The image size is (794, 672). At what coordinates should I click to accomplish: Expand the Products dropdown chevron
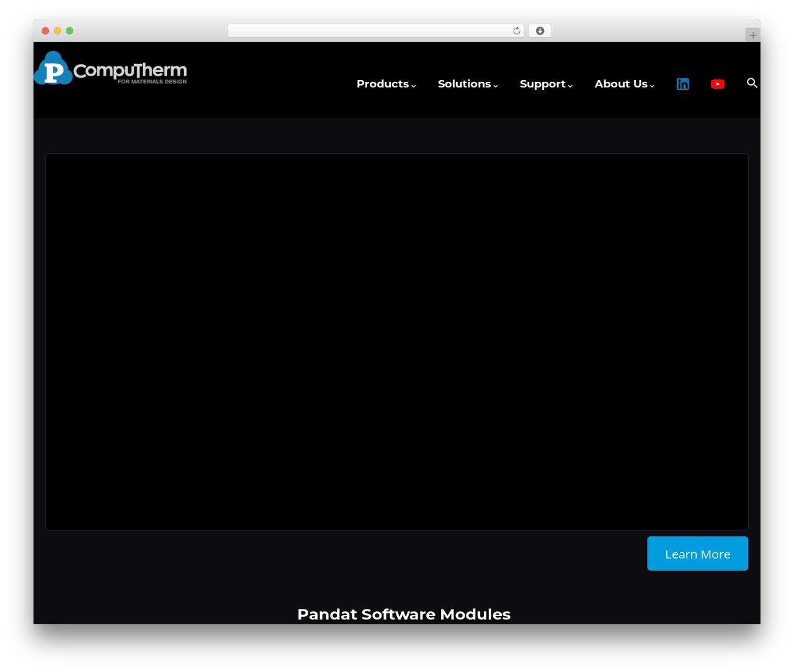click(x=414, y=86)
